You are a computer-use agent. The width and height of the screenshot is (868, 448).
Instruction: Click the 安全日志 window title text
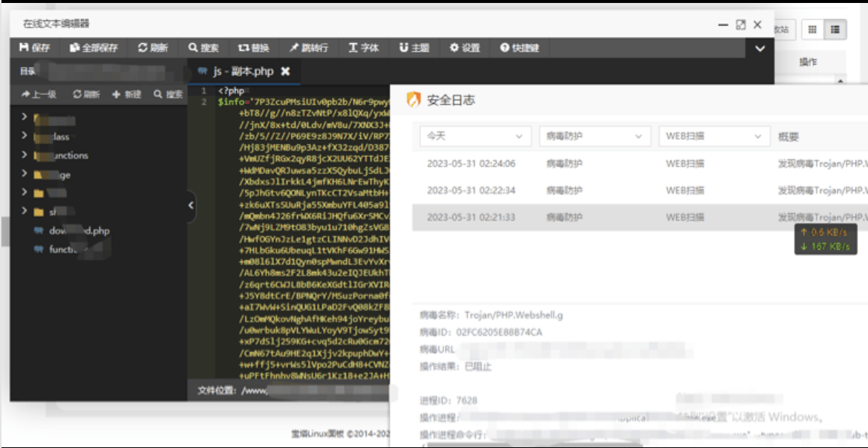click(451, 100)
